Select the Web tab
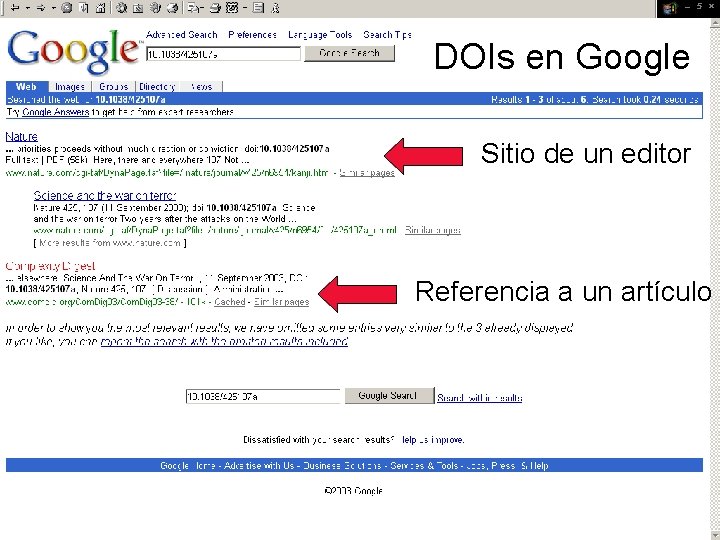720x540 pixels. click(26, 86)
